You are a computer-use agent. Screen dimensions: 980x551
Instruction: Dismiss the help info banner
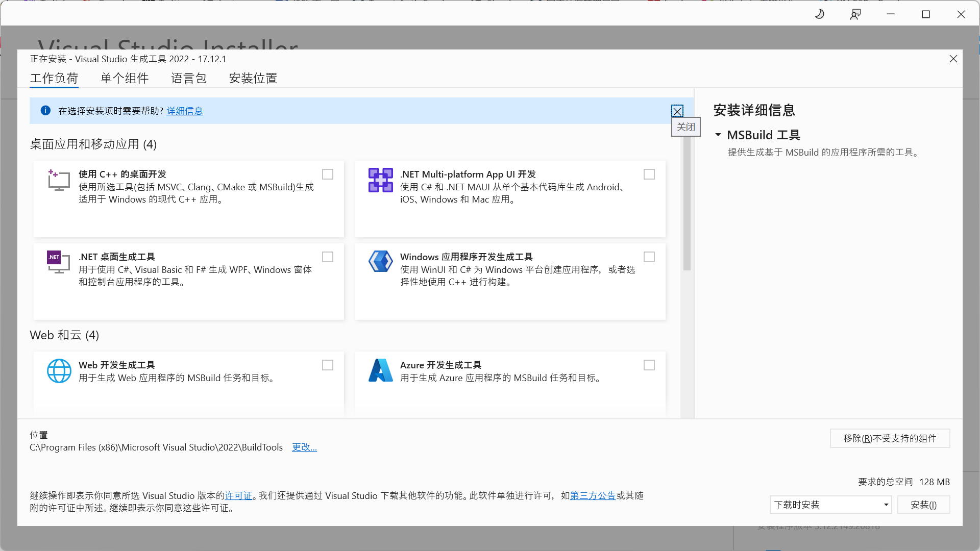tap(677, 111)
